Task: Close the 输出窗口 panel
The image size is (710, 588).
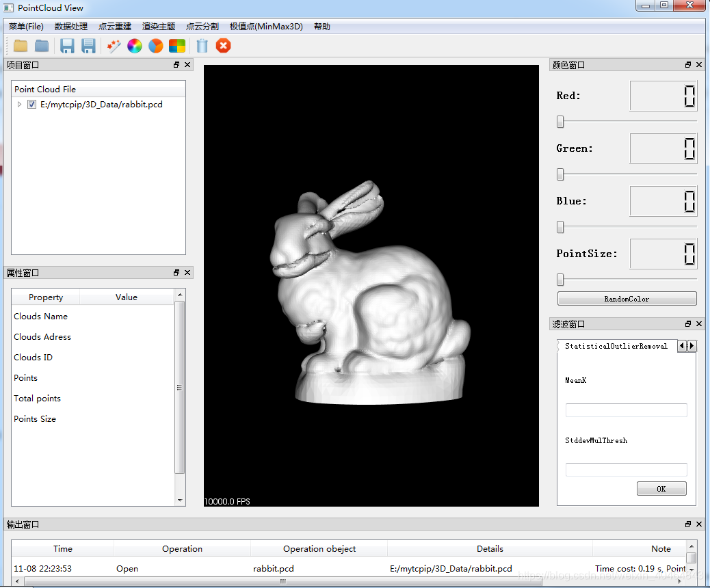Action: point(699,524)
